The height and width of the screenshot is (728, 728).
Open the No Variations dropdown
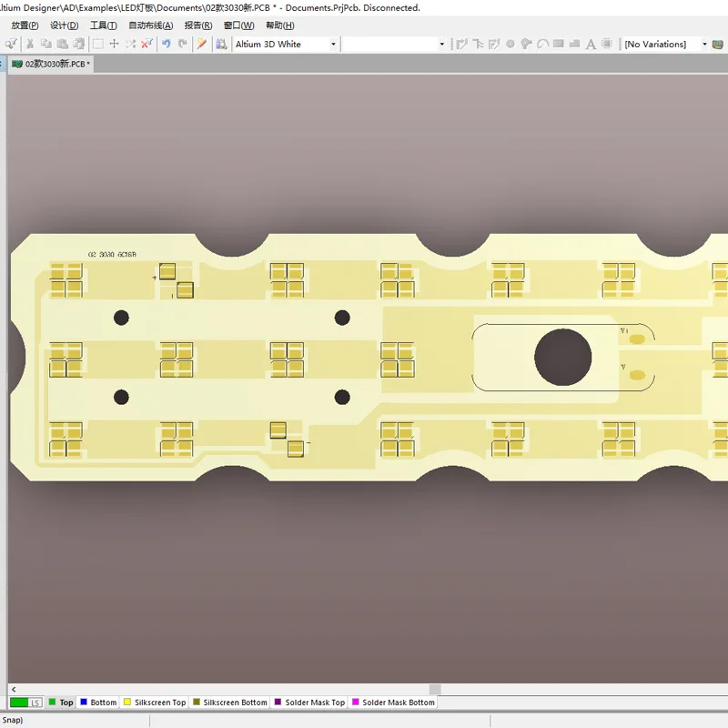click(707, 44)
